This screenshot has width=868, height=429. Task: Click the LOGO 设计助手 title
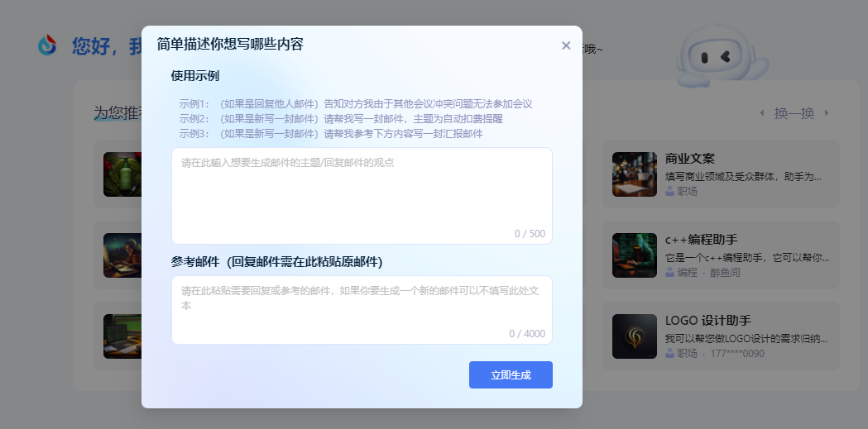tap(708, 321)
